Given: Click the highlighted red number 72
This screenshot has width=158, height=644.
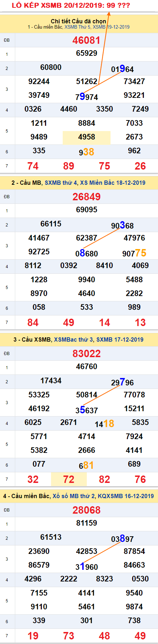Looking at the screenshot, I should pyautogui.click(x=69, y=479).
